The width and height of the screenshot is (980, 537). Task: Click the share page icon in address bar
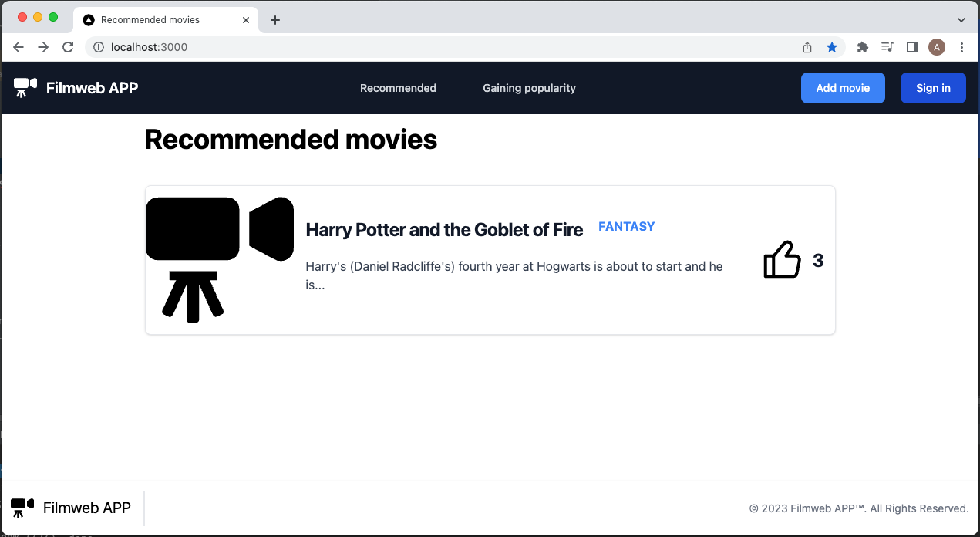coord(807,47)
